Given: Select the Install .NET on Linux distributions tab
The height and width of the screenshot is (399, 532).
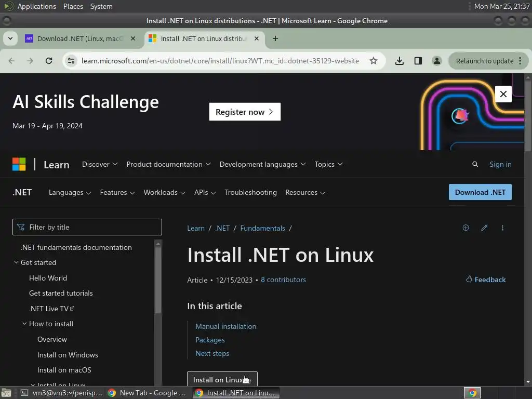Looking at the screenshot, I should click(205, 38).
